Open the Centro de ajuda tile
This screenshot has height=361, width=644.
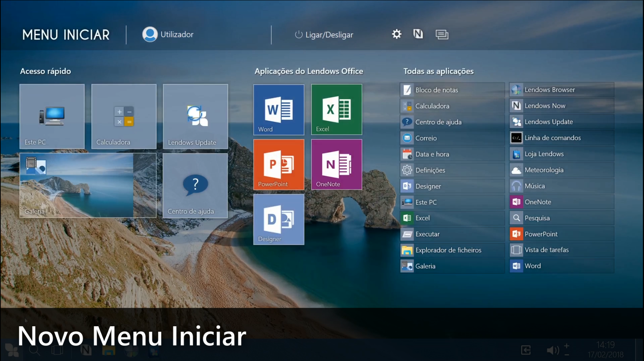tap(195, 186)
